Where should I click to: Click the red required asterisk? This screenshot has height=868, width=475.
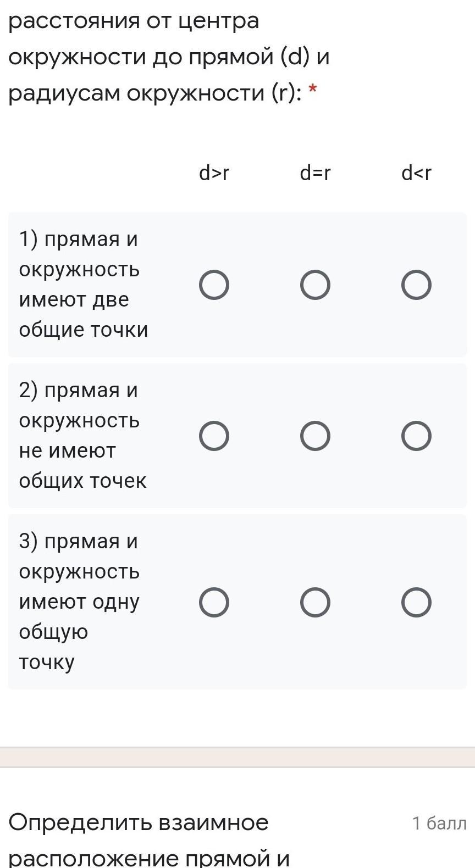pyautogui.click(x=313, y=90)
